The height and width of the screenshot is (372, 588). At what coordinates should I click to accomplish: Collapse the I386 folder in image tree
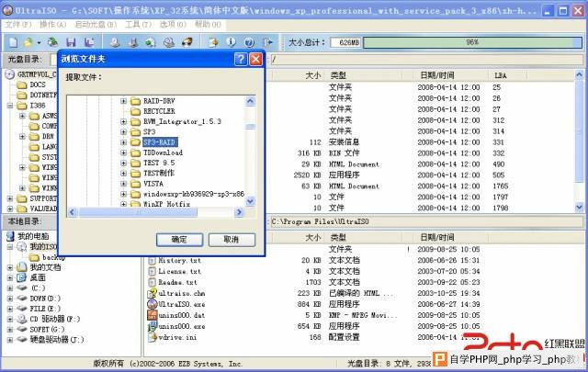click(x=10, y=106)
